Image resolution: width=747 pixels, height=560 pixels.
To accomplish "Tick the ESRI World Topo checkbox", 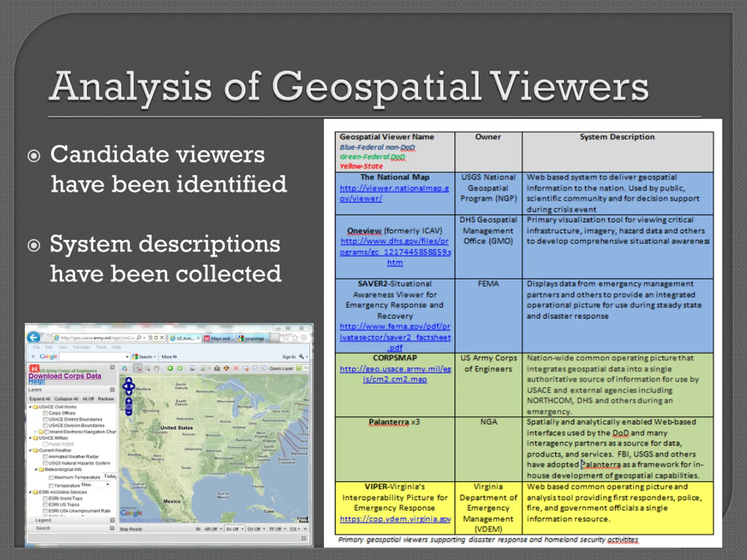I will (x=45, y=498).
